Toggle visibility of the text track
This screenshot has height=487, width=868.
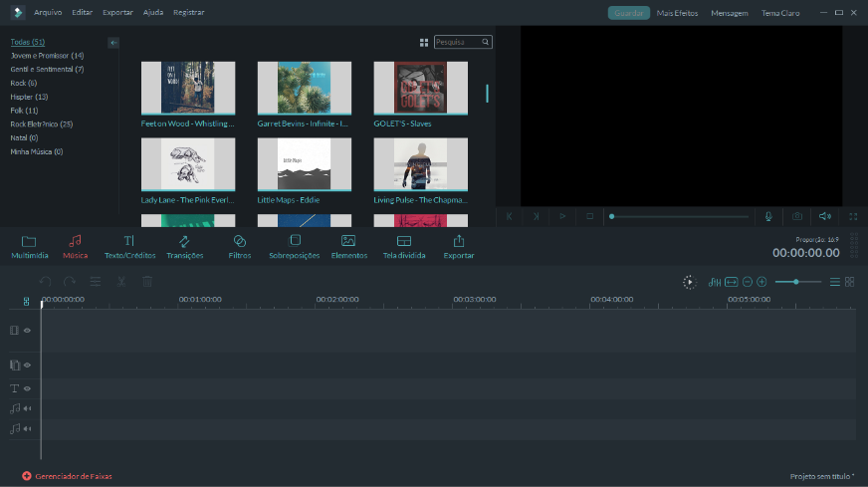click(27, 388)
